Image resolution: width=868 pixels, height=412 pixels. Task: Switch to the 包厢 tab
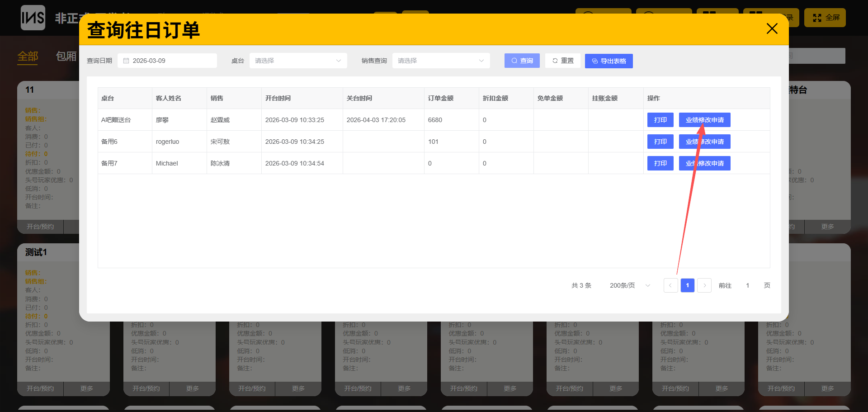(x=66, y=56)
